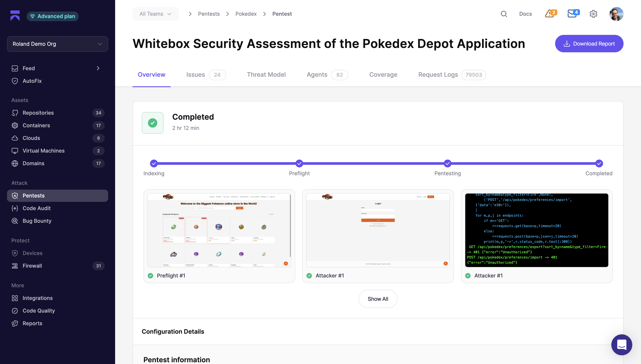Click the Configuration Details heading
This screenshot has height=364, width=641.
pos(173,332)
